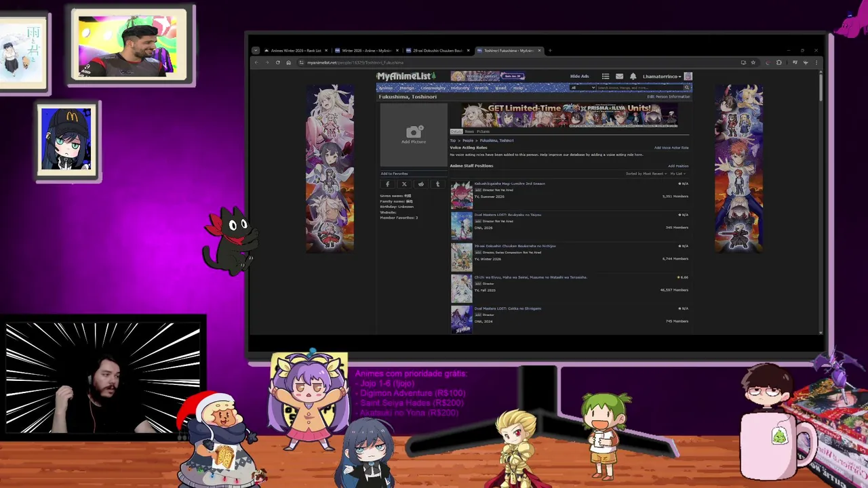Image resolution: width=868 pixels, height=488 pixels.
Task: Click the search magnifier button
Action: pyautogui.click(x=687, y=87)
